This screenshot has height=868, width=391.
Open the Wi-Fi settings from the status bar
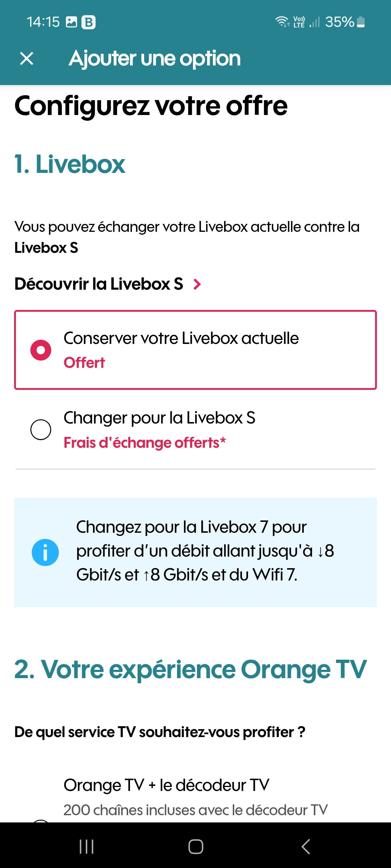(x=282, y=22)
